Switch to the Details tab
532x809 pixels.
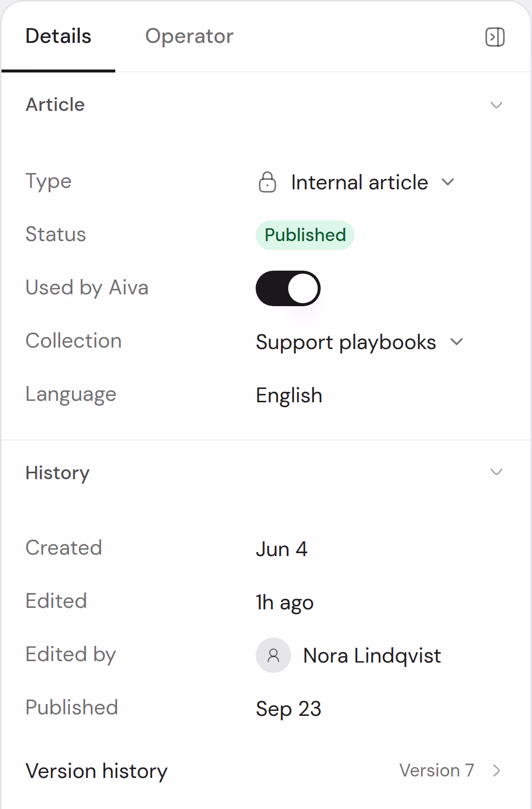click(58, 36)
